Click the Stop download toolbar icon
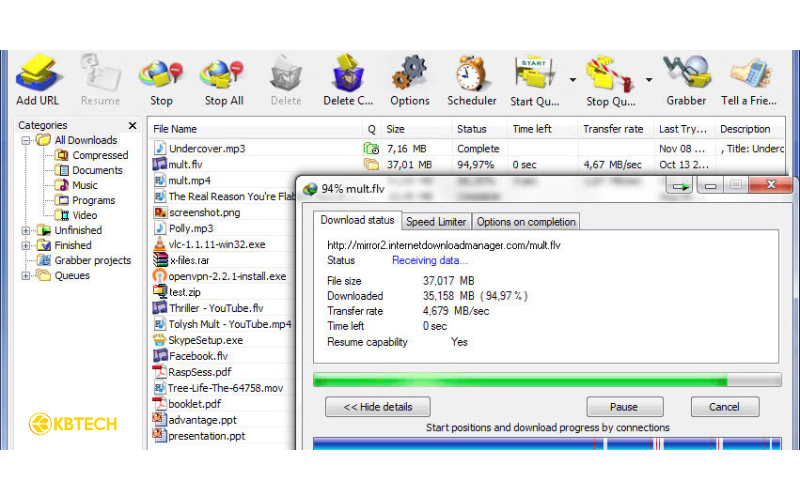Viewport: 800px width, 500px height. (x=161, y=75)
